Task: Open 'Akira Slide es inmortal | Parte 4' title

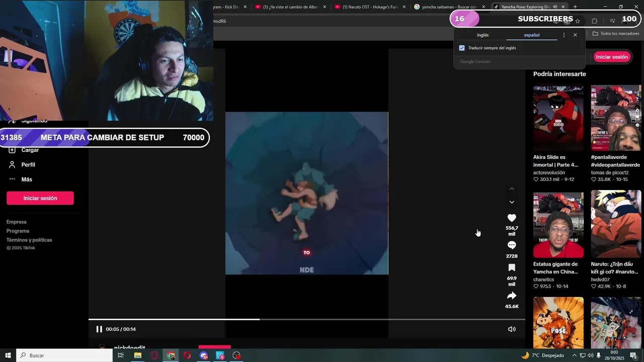Action: [555, 161]
